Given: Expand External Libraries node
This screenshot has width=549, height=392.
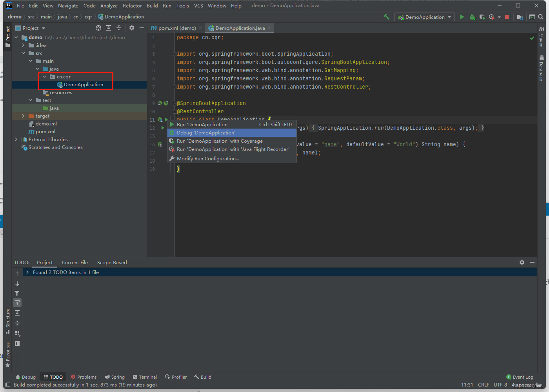Looking at the screenshot, I should click(x=16, y=139).
